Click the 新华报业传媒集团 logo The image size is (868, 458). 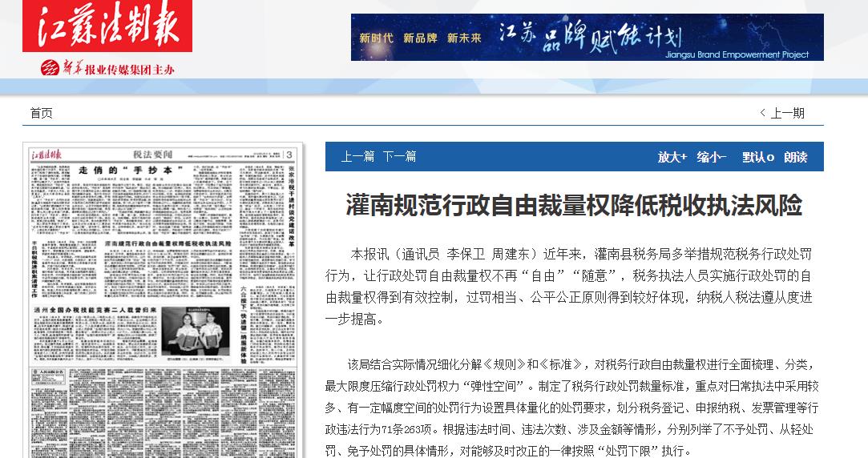pos(107,69)
